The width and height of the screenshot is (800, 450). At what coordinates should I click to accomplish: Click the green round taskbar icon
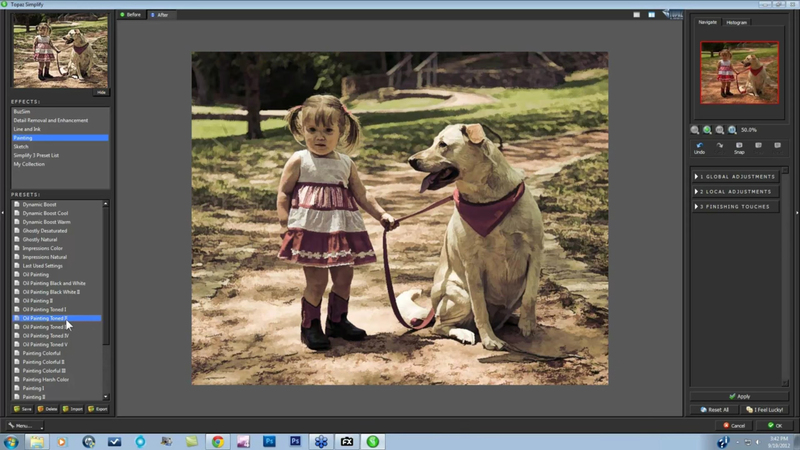tap(373, 441)
